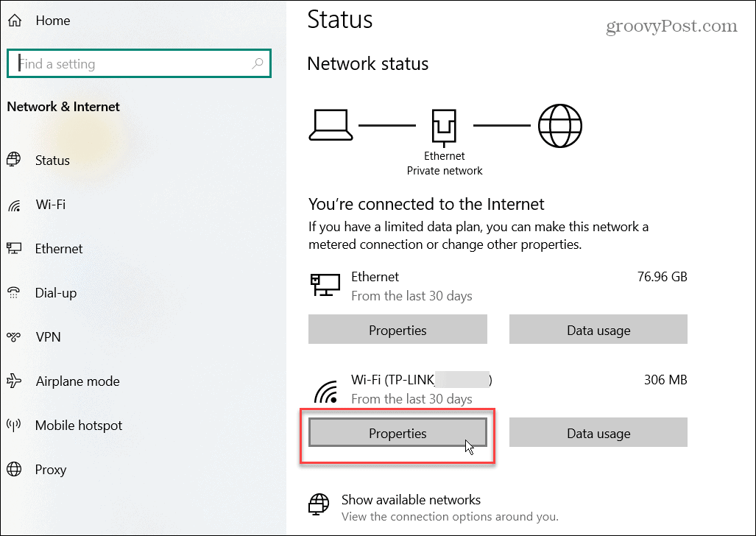Click the Ethernet icon in network status diagram
Screen dimensions: 756x536
444,124
